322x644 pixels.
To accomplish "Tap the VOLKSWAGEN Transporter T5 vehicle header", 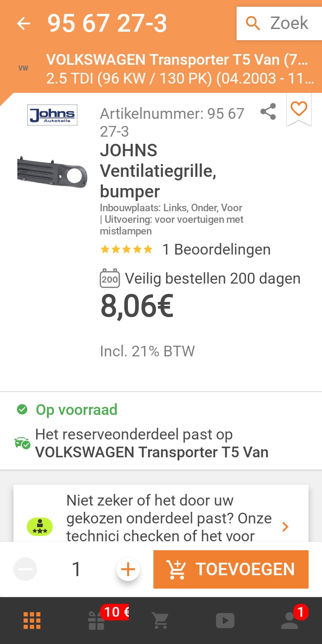I will [x=179, y=69].
